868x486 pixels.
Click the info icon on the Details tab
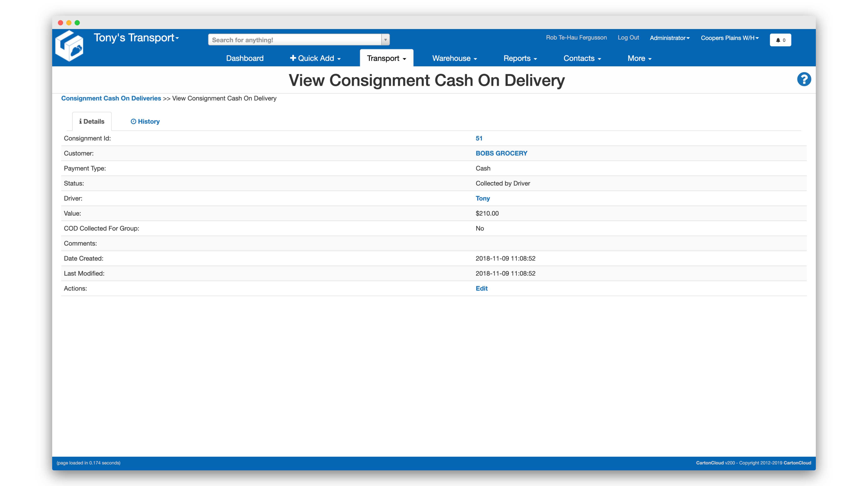pos(81,121)
